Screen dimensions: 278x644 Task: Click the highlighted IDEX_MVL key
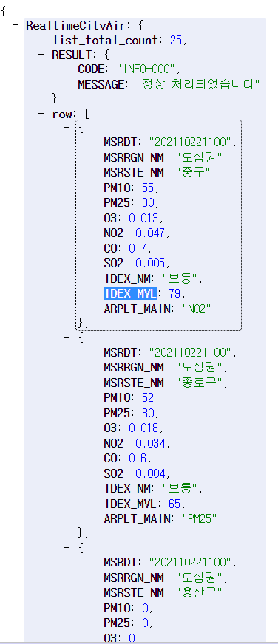coord(130,293)
